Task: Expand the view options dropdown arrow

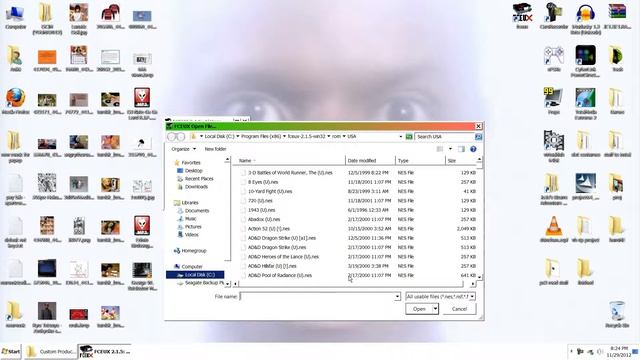Action: 450,149
